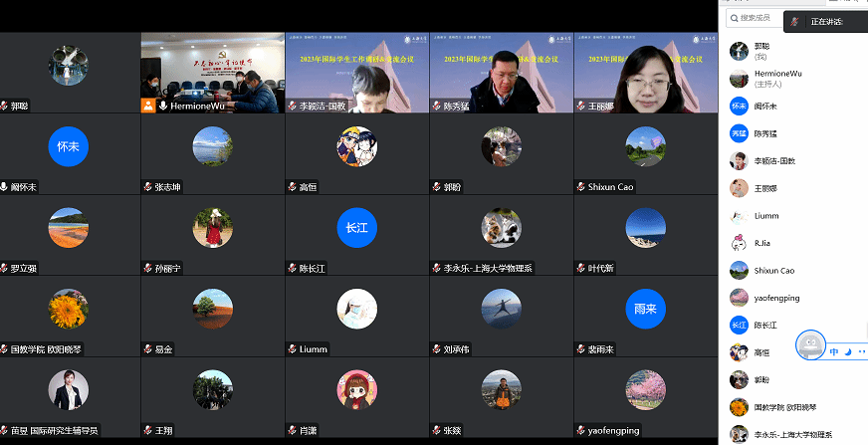
Task: Click the magnifier icon in member search
Action: pyautogui.click(x=733, y=18)
